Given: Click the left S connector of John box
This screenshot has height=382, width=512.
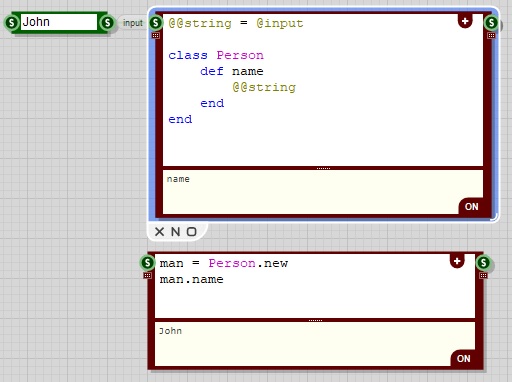Looking at the screenshot, I should click(12, 23).
